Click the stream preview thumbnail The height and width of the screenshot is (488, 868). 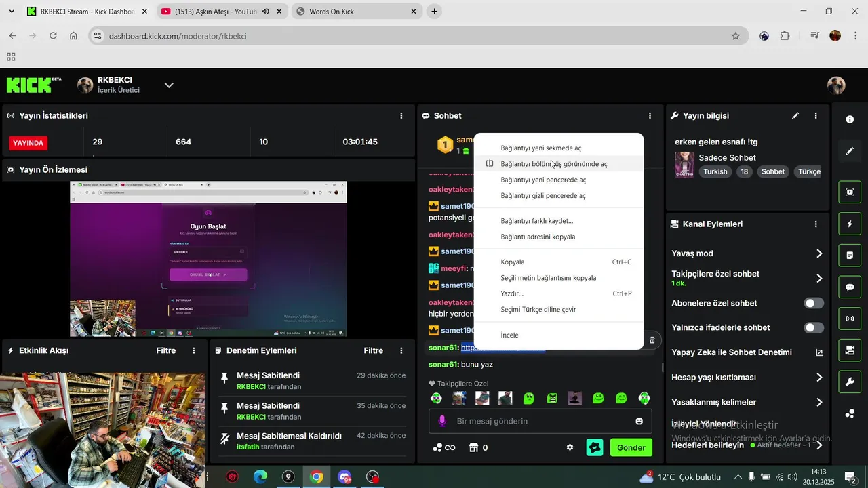(x=208, y=259)
